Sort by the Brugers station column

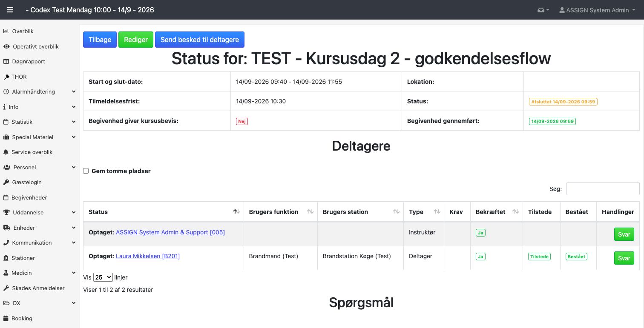(x=361, y=212)
